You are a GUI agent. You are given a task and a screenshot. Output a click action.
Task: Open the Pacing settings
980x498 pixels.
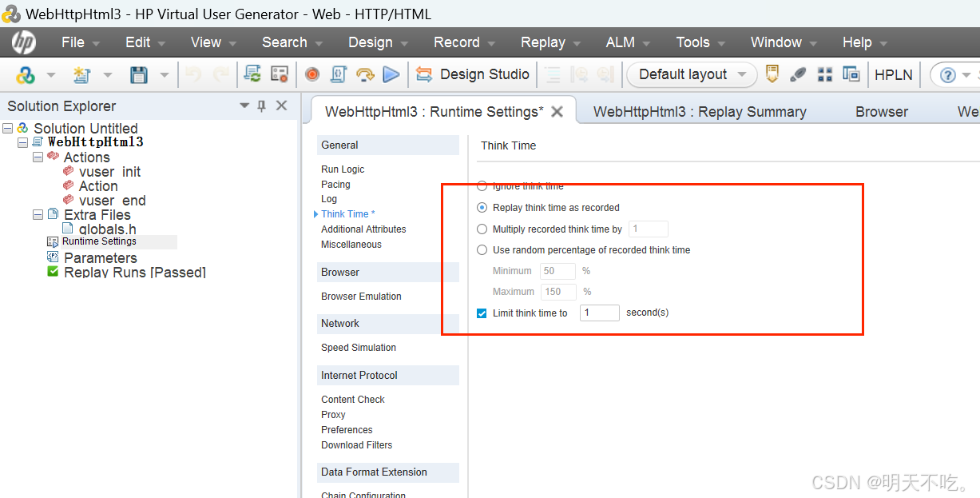coord(335,185)
